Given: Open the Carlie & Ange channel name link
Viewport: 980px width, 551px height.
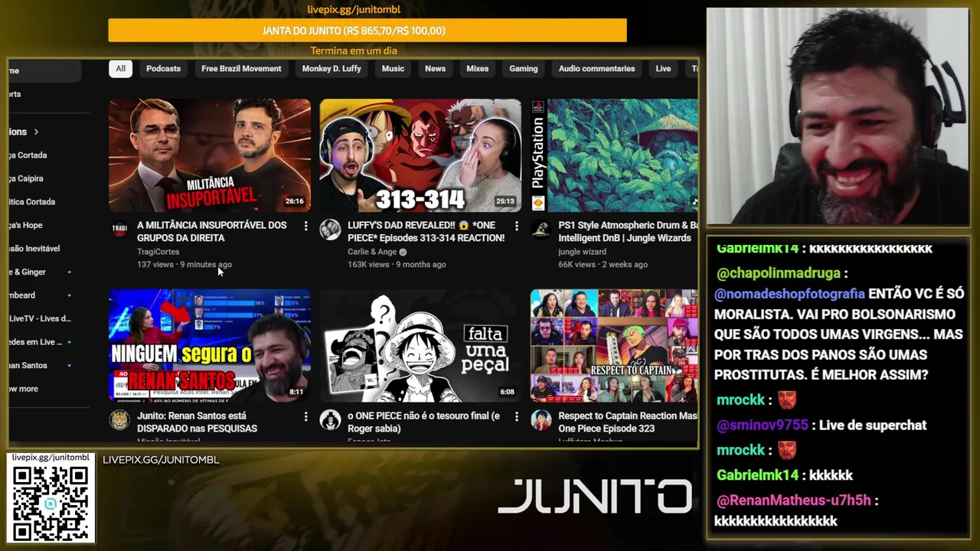Looking at the screenshot, I should pyautogui.click(x=372, y=252).
